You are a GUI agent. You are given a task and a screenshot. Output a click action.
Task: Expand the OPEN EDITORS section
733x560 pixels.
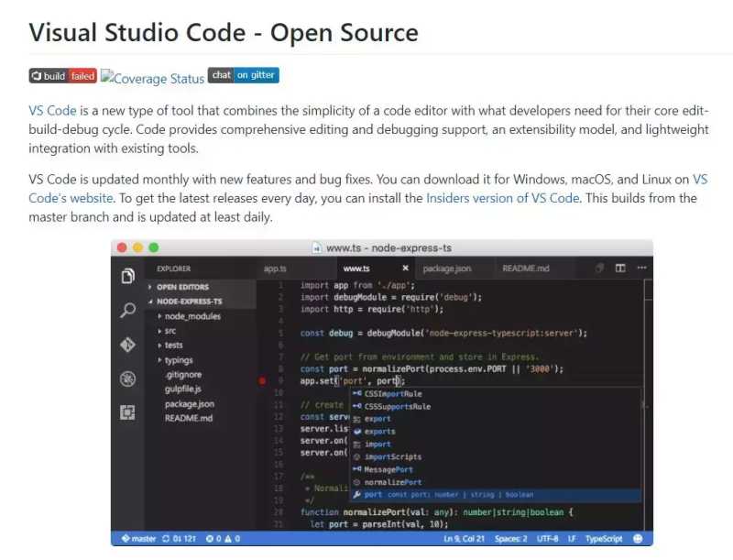tap(151, 287)
